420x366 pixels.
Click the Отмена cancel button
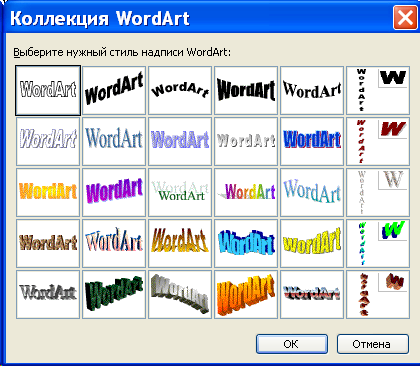coord(372,344)
